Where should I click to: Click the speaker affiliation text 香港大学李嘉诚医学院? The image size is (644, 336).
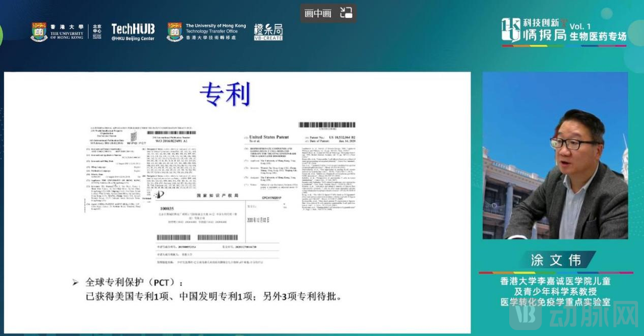(x=555, y=280)
